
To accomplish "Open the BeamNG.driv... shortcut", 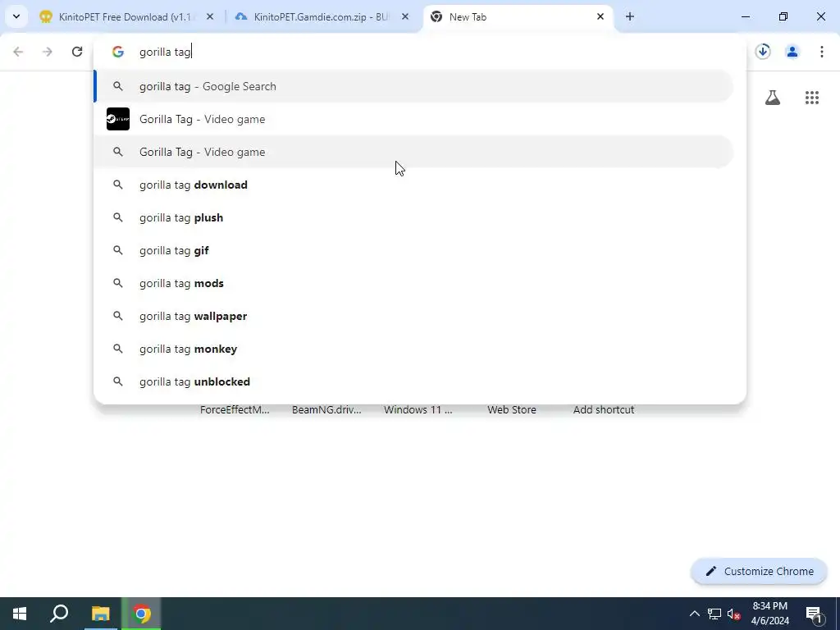I will (x=326, y=410).
